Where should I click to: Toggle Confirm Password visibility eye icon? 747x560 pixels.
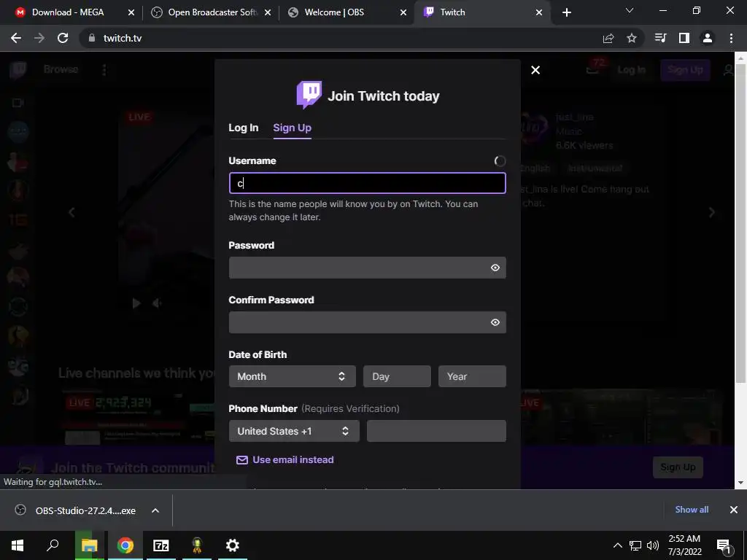[x=495, y=322]
